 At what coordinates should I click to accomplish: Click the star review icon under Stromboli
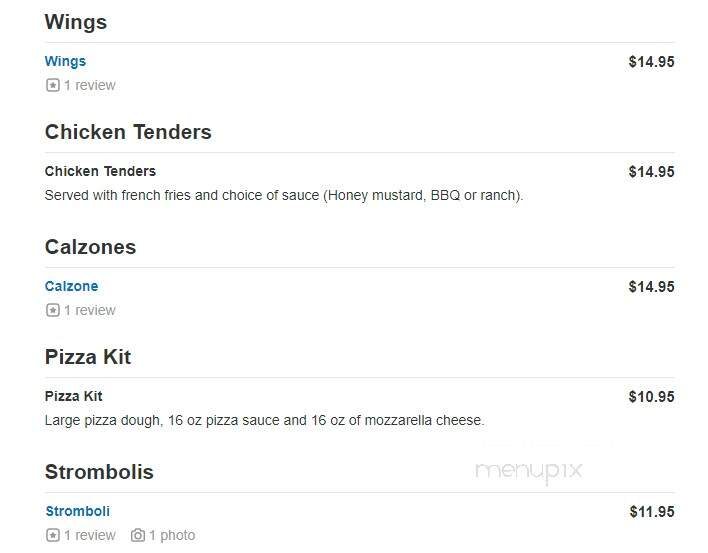click(x=52, y=535)
